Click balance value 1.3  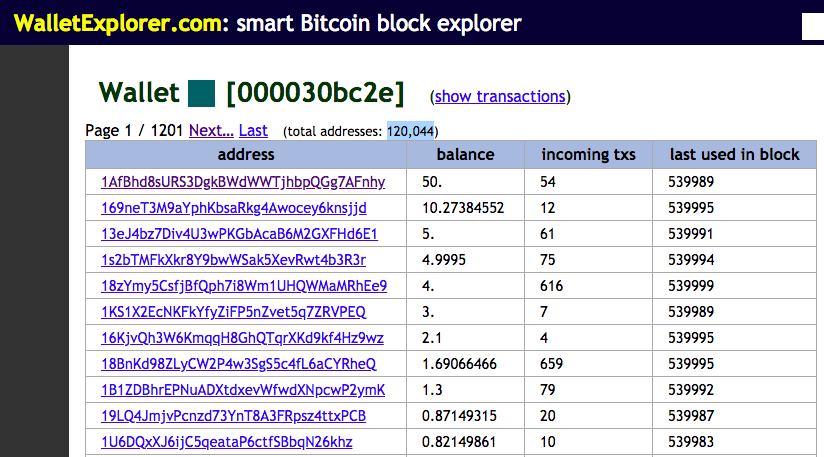pyautogui.click(x=432, y=390)
